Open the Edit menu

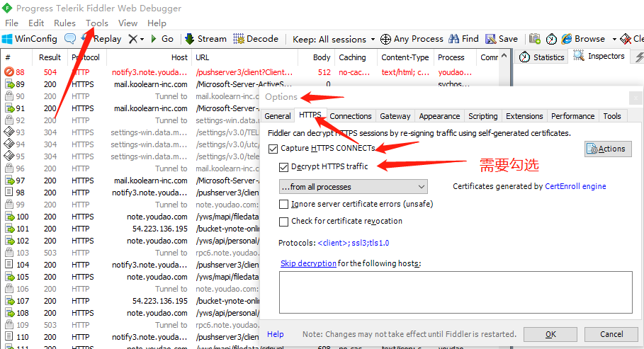[36, 23]
